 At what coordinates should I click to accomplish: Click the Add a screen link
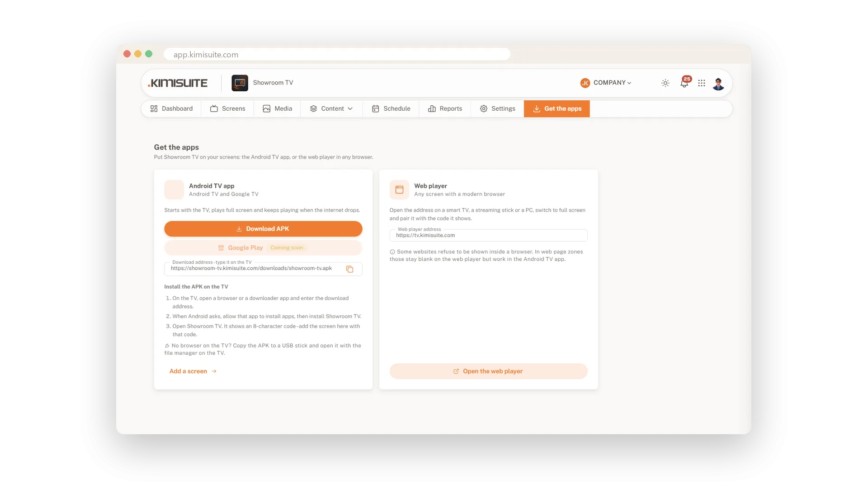click(x=193, y=371)
